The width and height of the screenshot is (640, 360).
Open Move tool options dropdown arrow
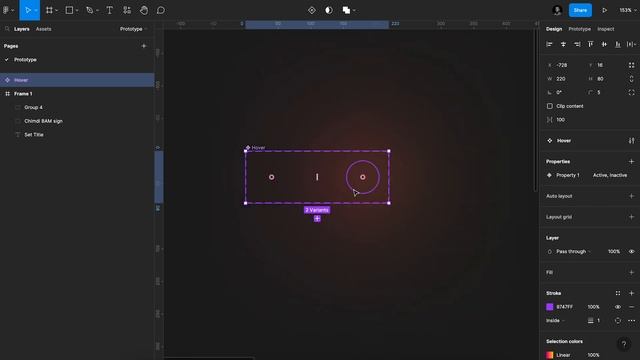pos(36,11)
